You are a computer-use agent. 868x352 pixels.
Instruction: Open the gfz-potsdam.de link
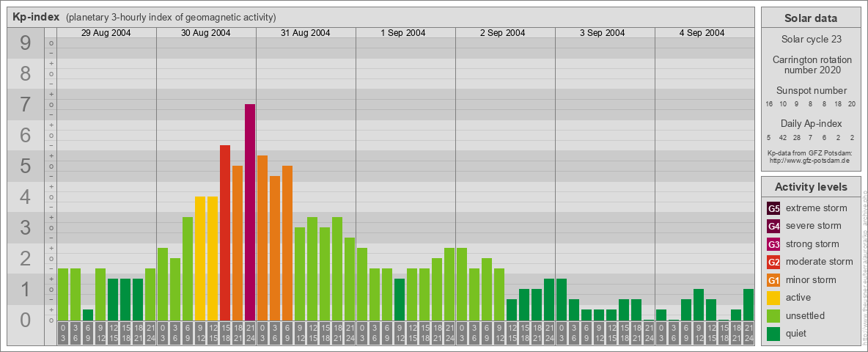(809, 160)
